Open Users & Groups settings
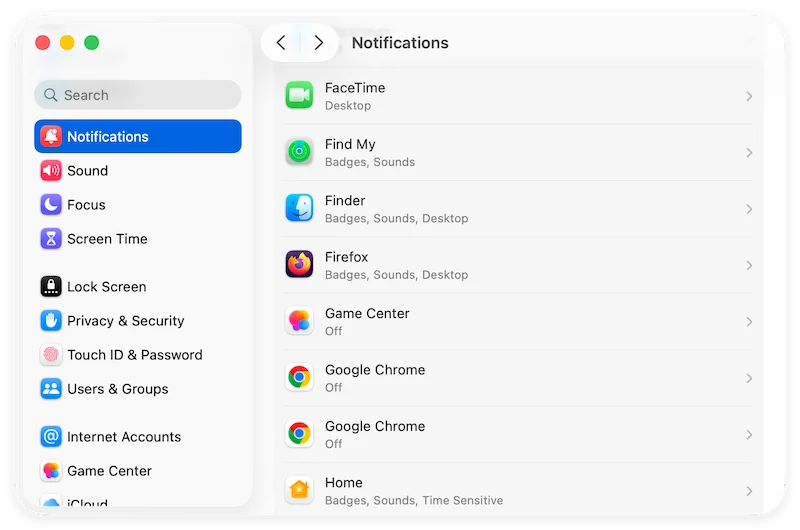This screenshot has width=800, height=530. click(138, 389)
